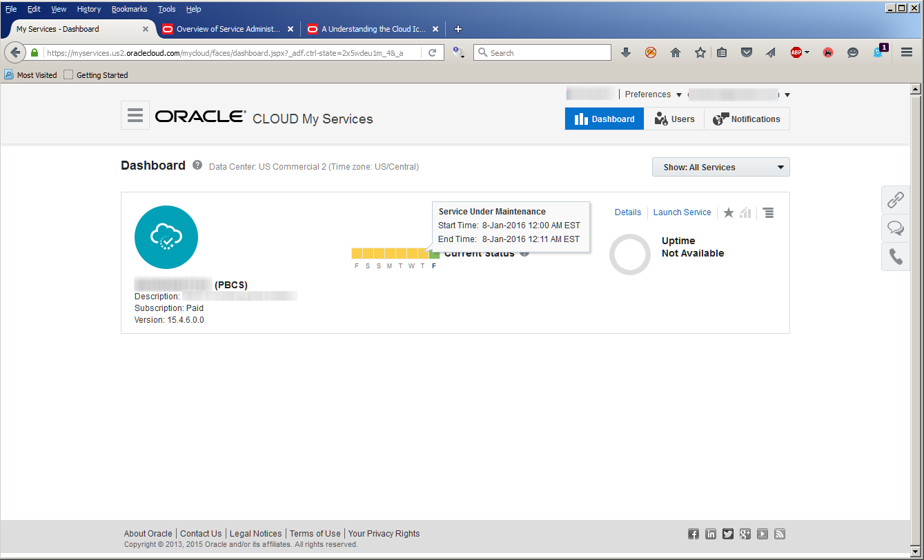Click the Details link for the service
This screenshot has width=924, height=560.
tap(628, 212)
